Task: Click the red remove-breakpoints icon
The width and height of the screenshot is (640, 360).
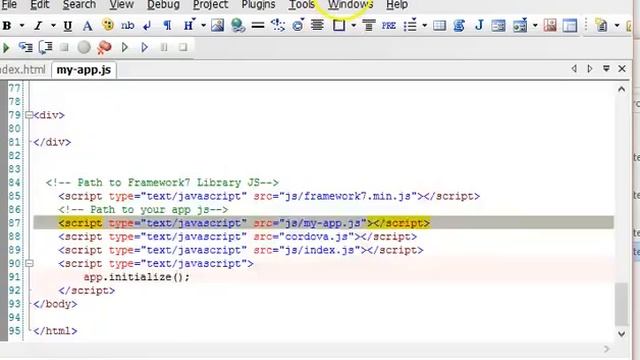Action: (104, 47)
